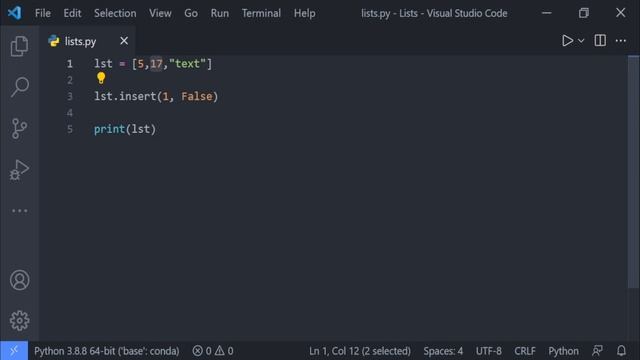Viewport: 640px width, 360px height.
Task: Click the Run Python File play button
Action: coord(567,40)
